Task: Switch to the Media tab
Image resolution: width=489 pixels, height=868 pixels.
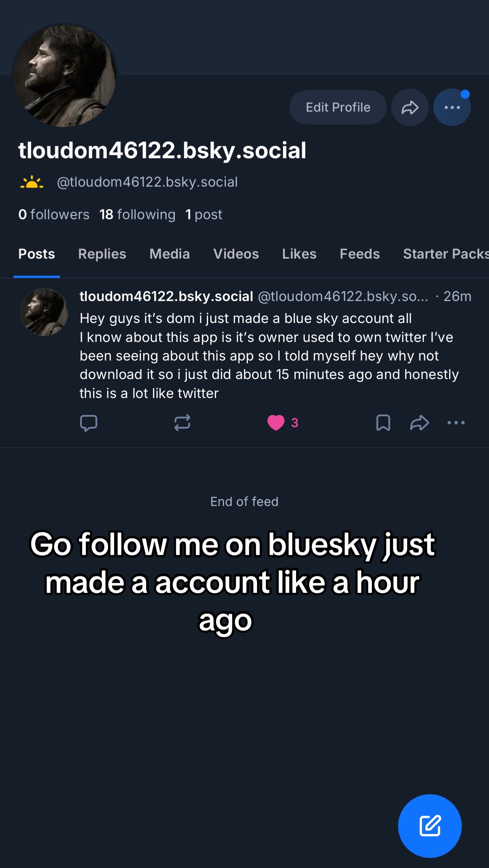Action: (169, 254)
